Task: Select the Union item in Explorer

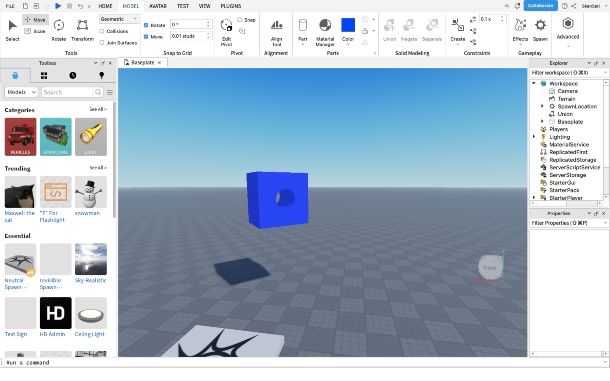Action: (x=565, y=114)
